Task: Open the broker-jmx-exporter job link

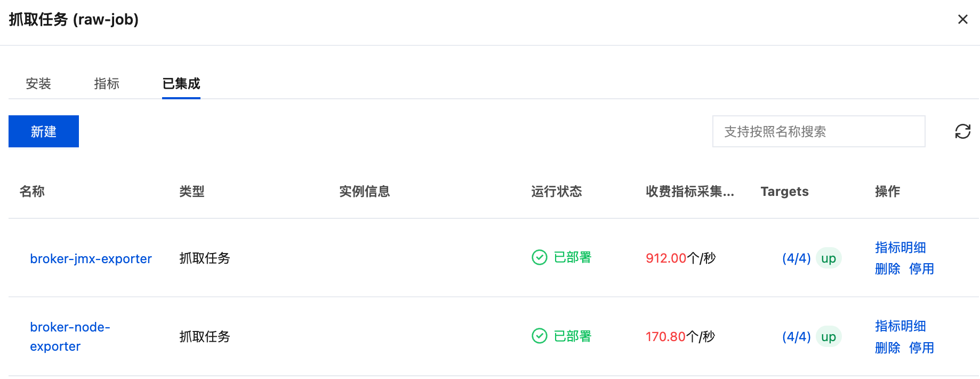Action: click(x=91, y=259)
